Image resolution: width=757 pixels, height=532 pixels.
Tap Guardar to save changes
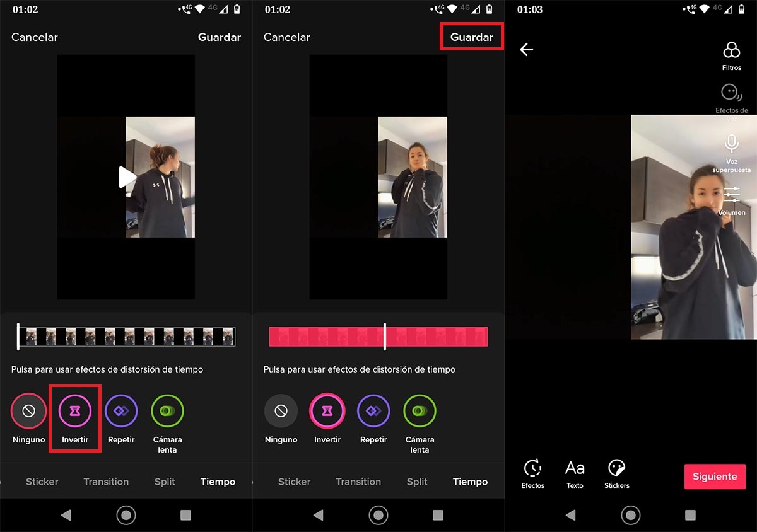(471, 37)
